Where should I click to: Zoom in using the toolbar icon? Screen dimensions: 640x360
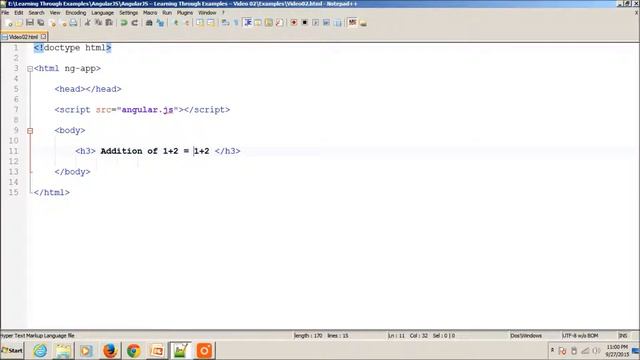176,23
